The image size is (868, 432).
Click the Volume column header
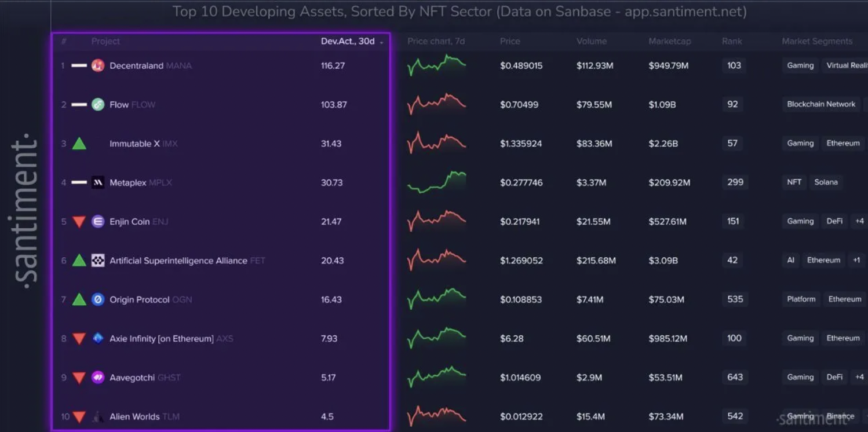click(592, 41)
